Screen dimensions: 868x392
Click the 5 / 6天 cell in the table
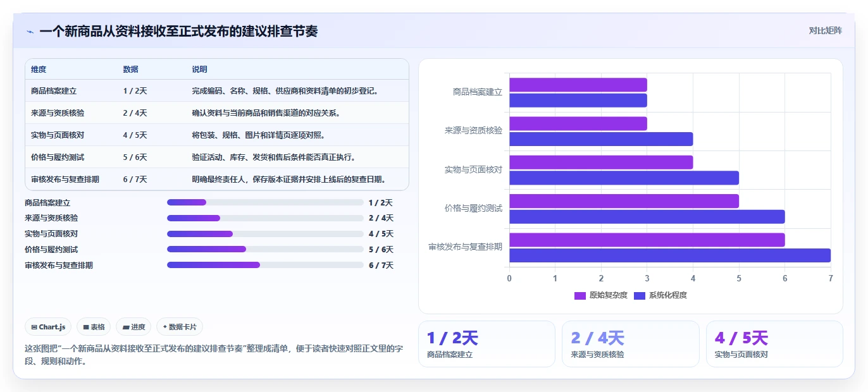(135, 157)
